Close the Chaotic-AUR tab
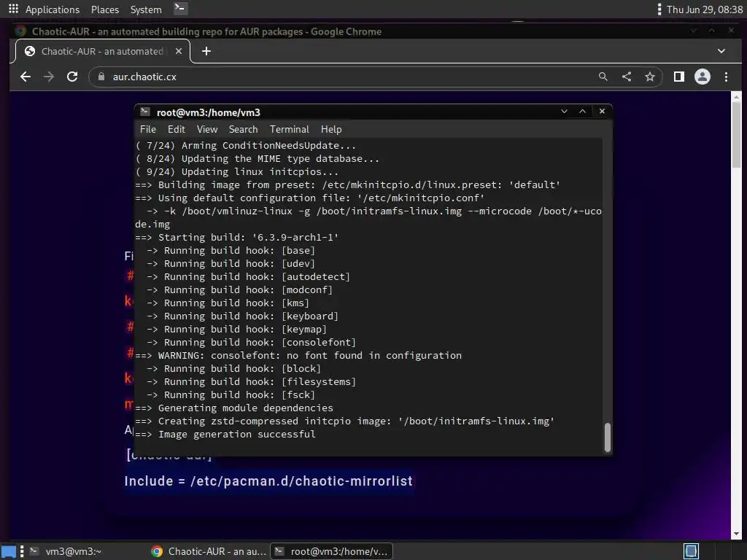The width and height of the screenshot is (747, 560). coord(179,51)
